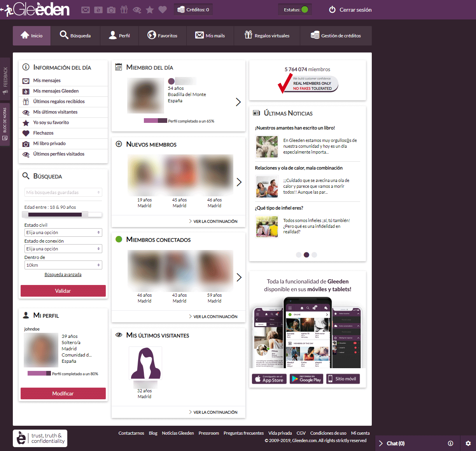This screenshot has height=451, width=476.
Task: Expand the Dentro de 10km dropdown
Action: coord(63,265)
